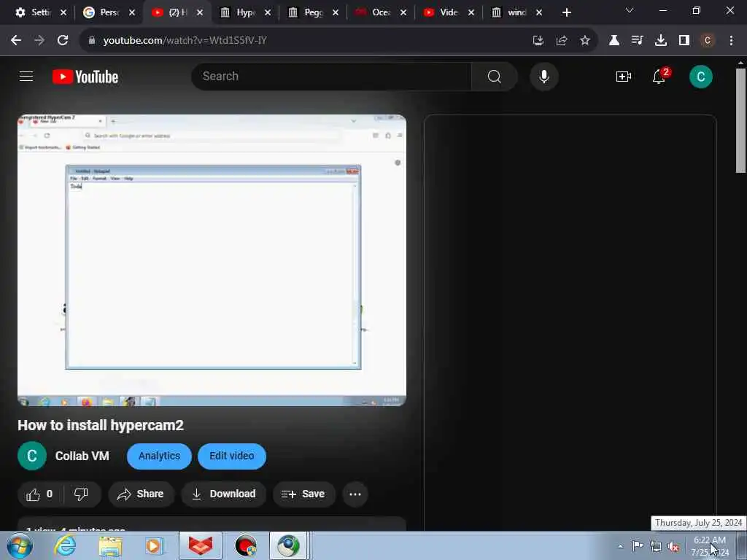
Task: Add a new browser tab
Action: (x=566, y=12)
